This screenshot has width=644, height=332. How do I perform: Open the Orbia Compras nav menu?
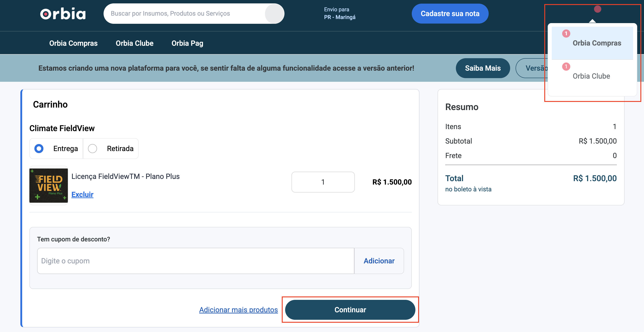pos(73,43)
